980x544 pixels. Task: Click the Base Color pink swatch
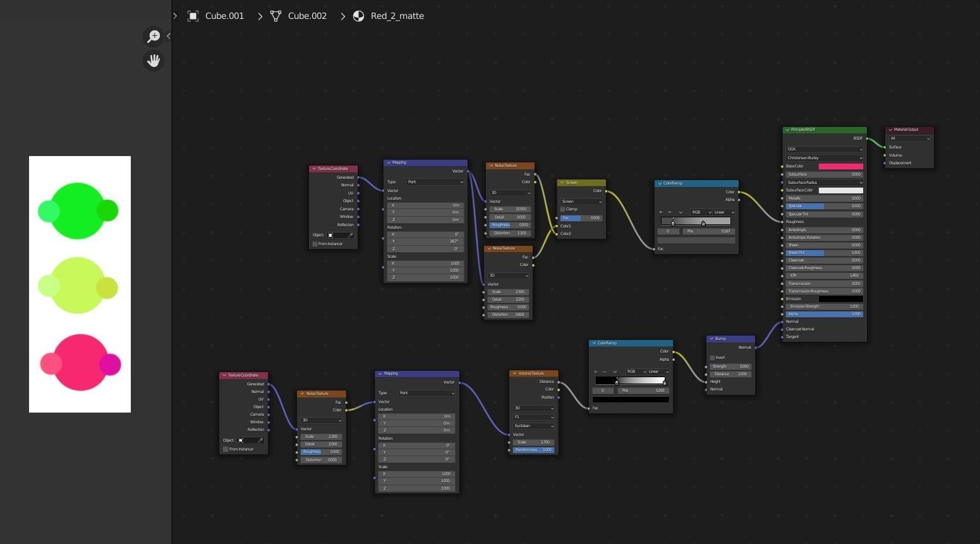tap(841, 166)
